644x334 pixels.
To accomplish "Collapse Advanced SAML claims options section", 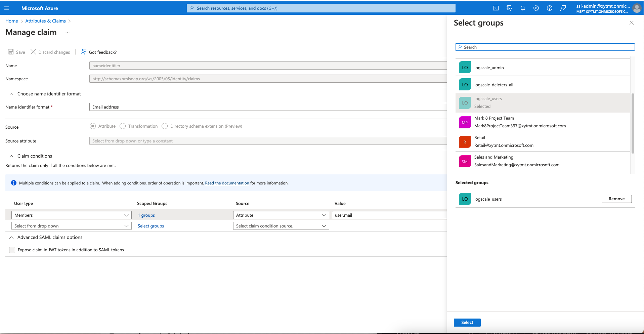I will tap(11, 237).
